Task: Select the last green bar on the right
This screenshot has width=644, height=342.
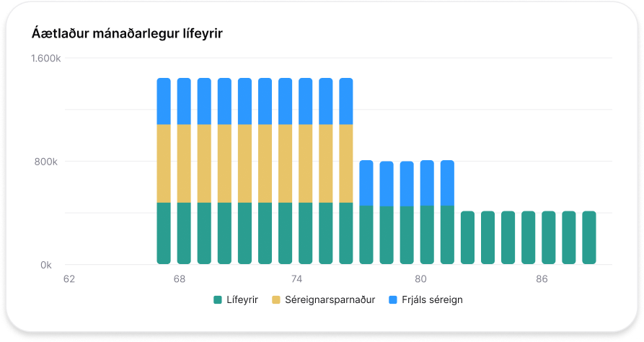Action: pos(589,237)
